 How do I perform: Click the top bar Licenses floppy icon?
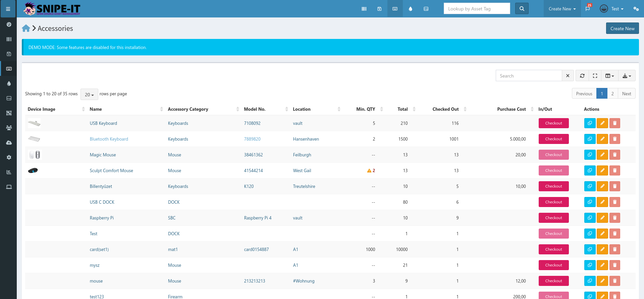point(379,9)
